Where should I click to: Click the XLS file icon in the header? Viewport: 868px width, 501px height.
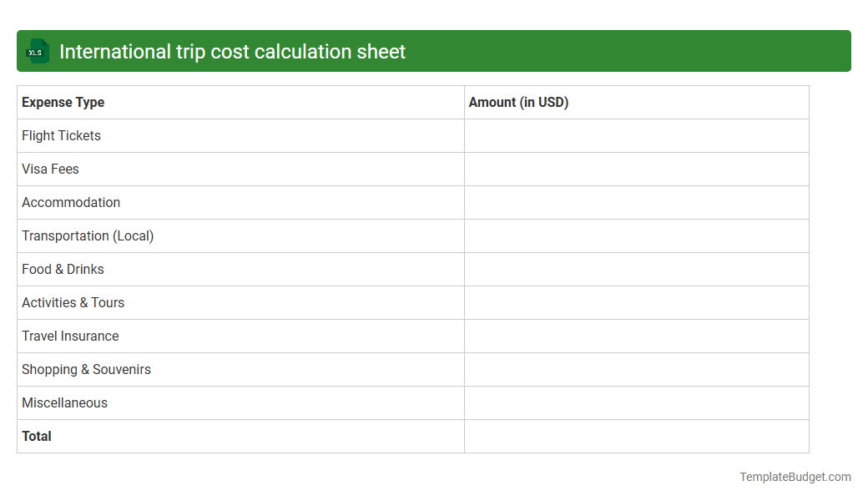tap(37, 51)
